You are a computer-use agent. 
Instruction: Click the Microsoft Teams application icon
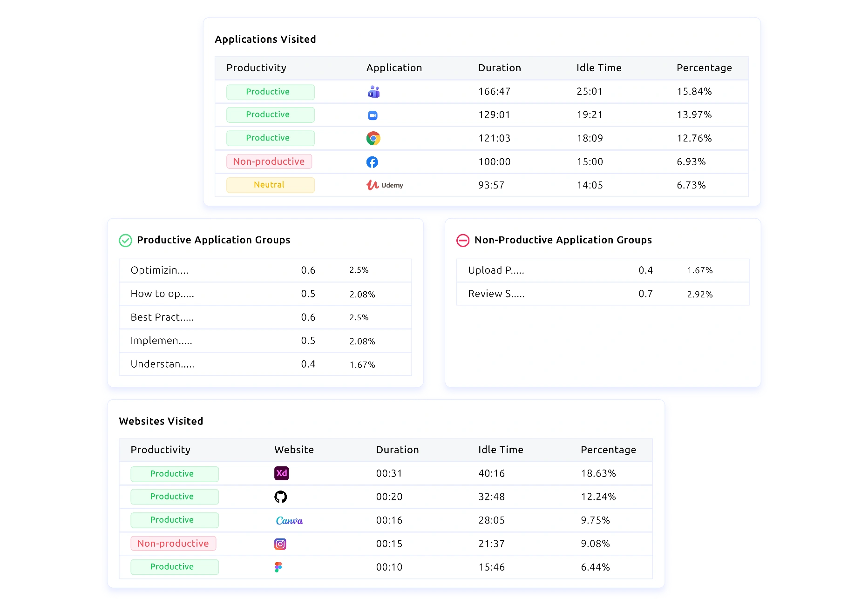tap(373, 92)
